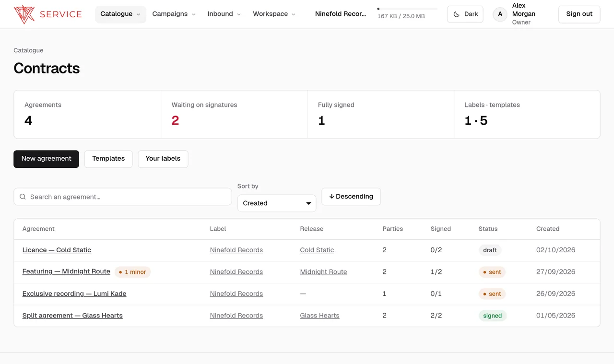Click Ninefold Records in Cold Static row

(236, 250)
